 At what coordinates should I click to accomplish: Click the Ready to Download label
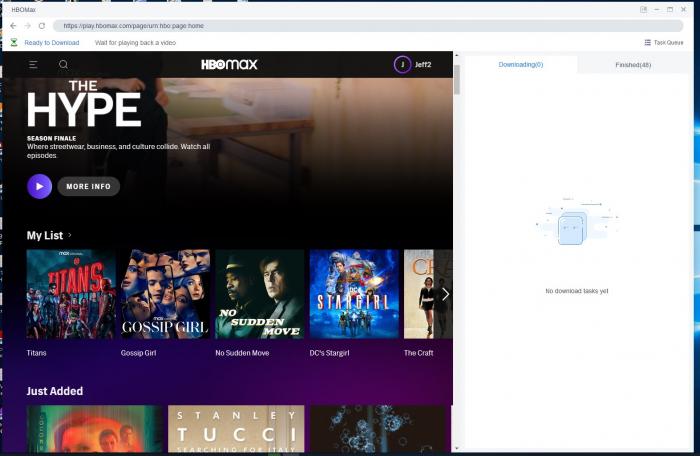52,43
